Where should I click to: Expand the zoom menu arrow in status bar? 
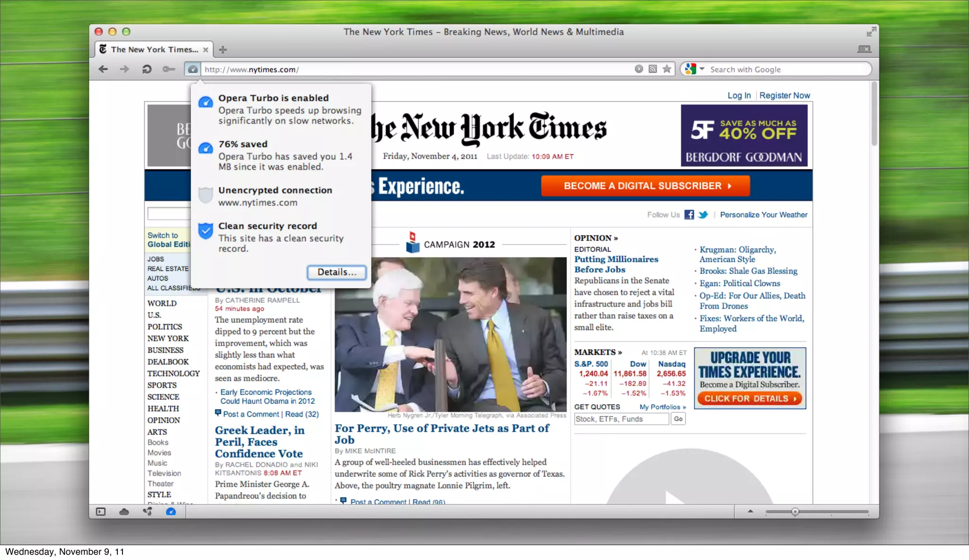coord(750,511)
